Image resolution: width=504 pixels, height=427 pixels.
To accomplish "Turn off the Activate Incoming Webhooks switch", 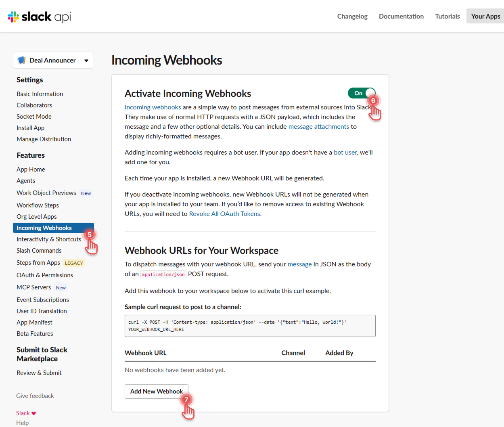I will coord(362,93).
